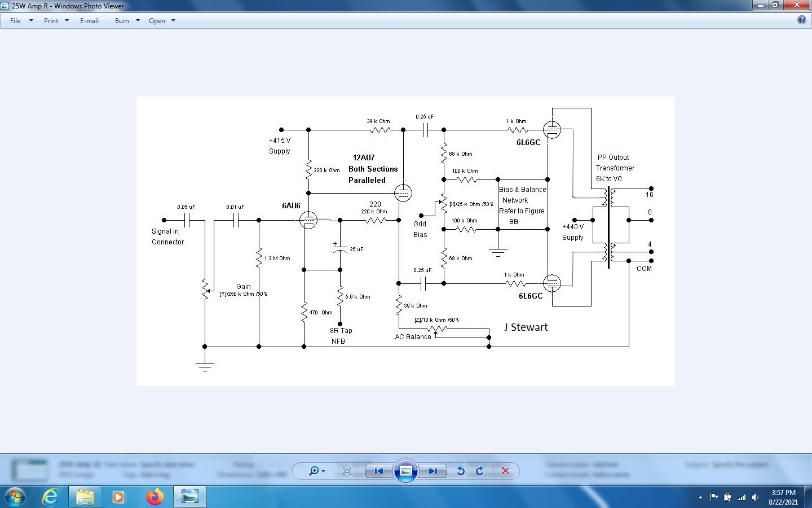Image resolution: width=812 pixels, height=508 pixels.
Task: Click the J Stewart signature text
Action: [526, 327]
